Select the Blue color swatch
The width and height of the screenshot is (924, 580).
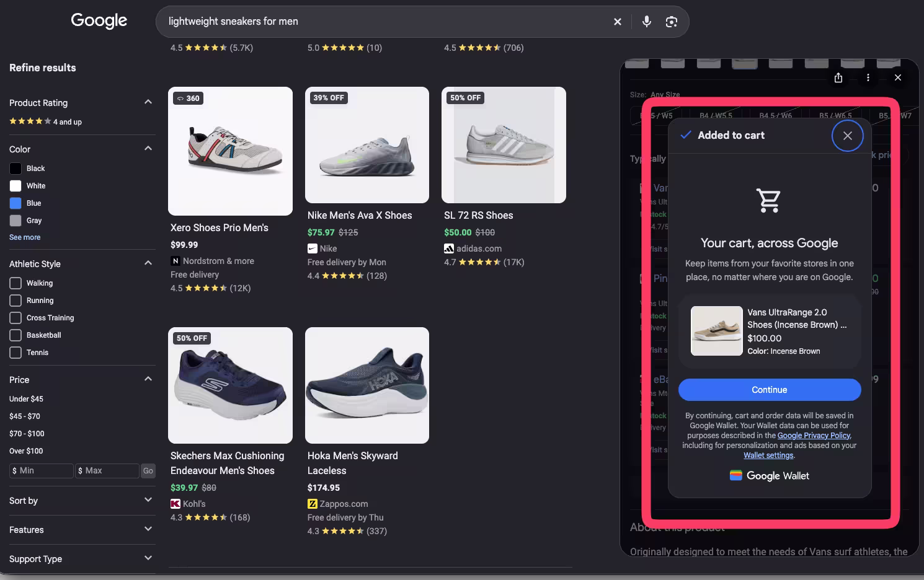pos(16,203)
